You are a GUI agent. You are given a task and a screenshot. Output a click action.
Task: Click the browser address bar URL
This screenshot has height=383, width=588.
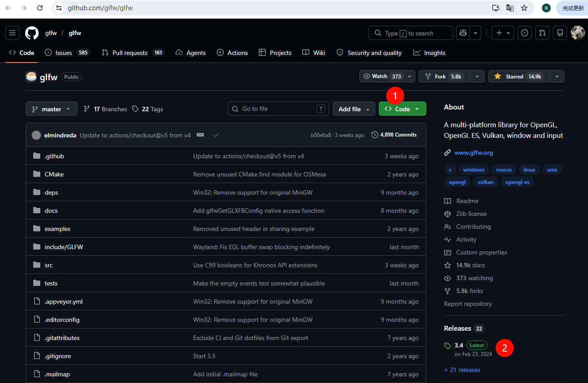click(x=100, y=8)
